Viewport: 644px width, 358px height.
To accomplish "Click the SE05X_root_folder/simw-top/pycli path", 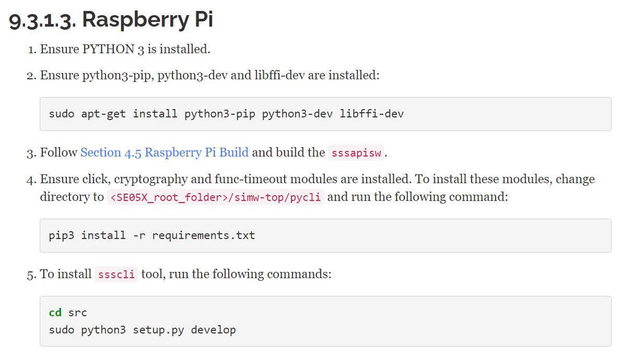I will (x=215, y=197).
